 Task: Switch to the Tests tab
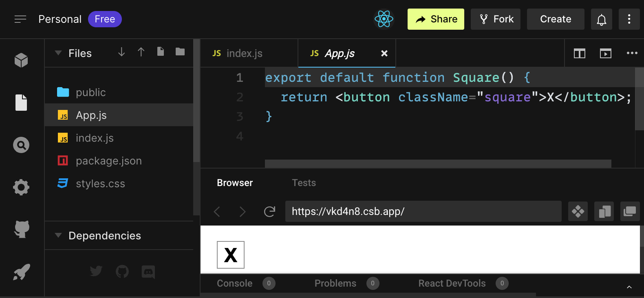tap(304, 183)
